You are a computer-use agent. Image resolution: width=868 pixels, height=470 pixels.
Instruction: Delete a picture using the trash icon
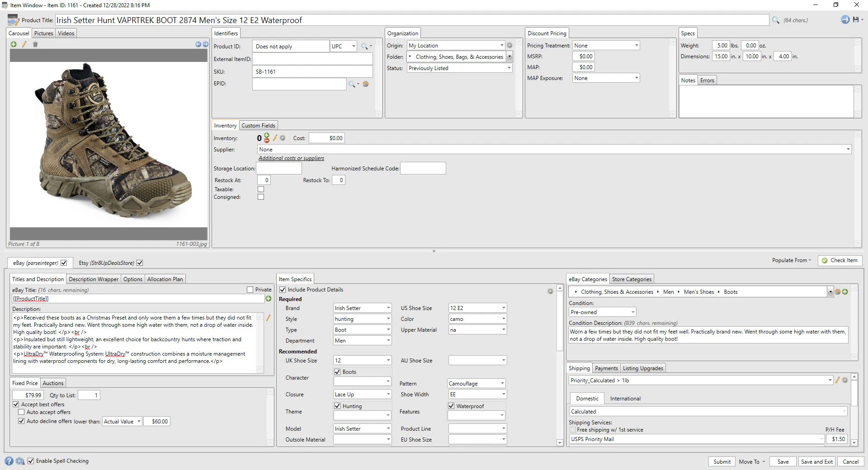pos(36,44)
